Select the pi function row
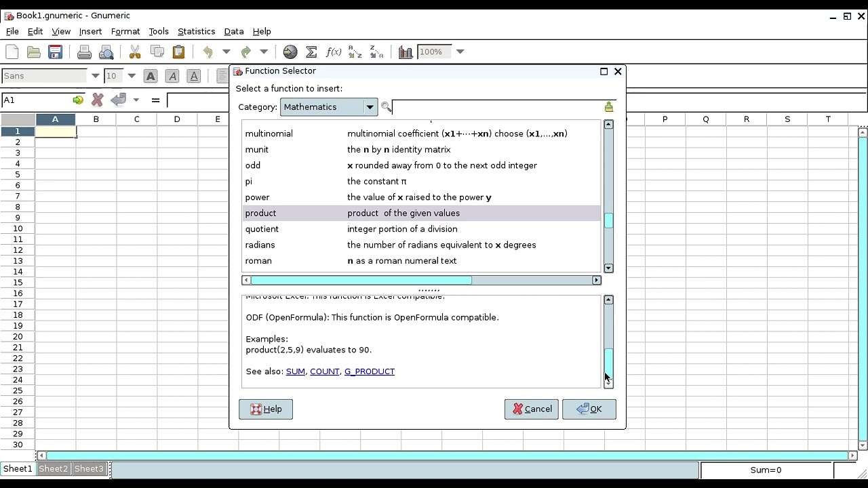The width and height of the screenshot is (868, 488). pyautogui.click(x=421, y=182)
